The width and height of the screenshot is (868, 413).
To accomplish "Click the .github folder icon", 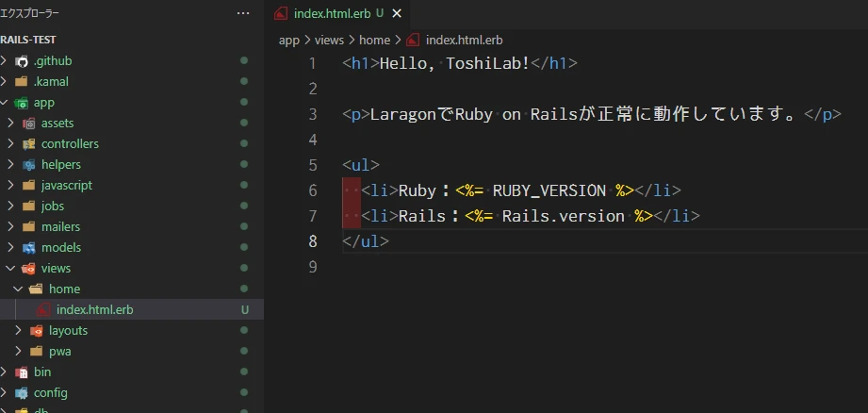I will coord(22,61).
